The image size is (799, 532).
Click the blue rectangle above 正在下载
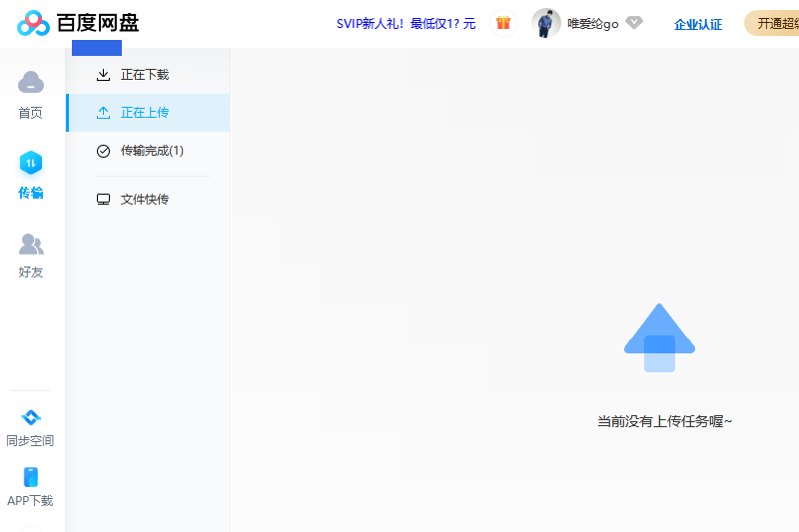(97, 48)
